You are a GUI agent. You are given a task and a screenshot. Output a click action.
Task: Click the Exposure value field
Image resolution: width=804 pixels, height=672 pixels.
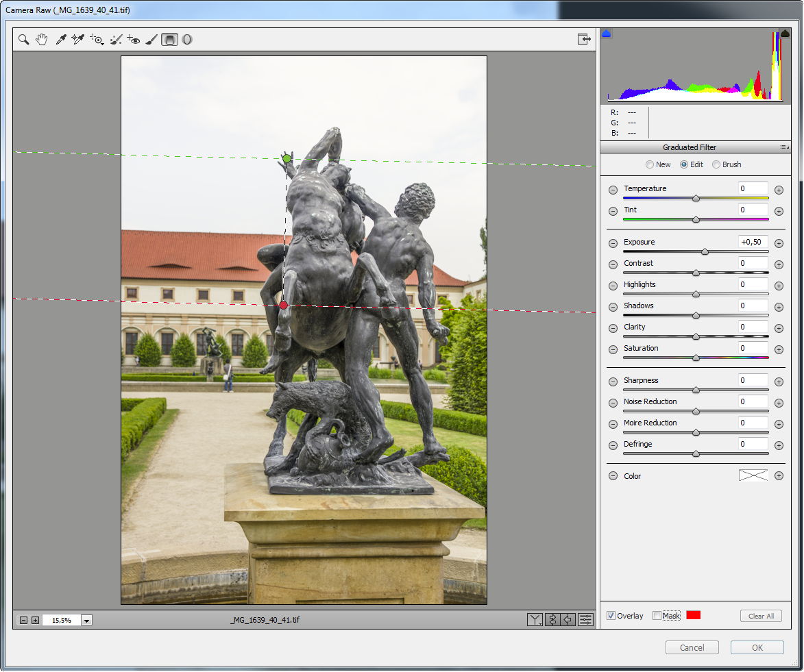753,242
